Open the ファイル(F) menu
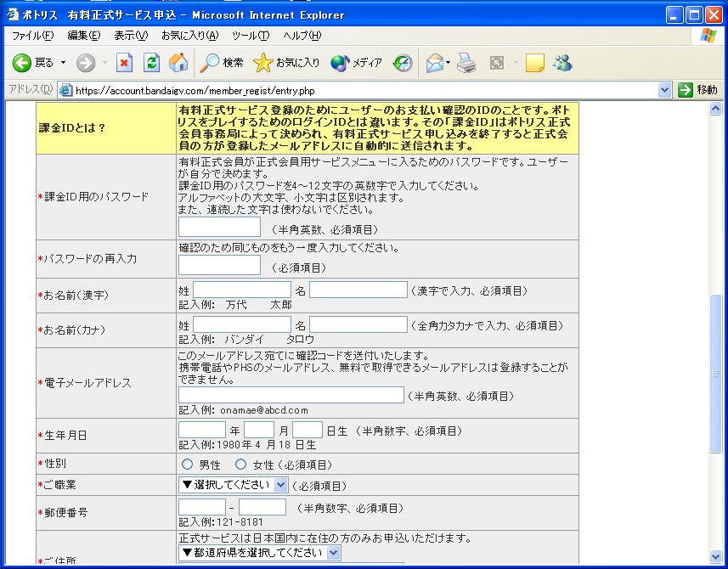 click(32, 36)
